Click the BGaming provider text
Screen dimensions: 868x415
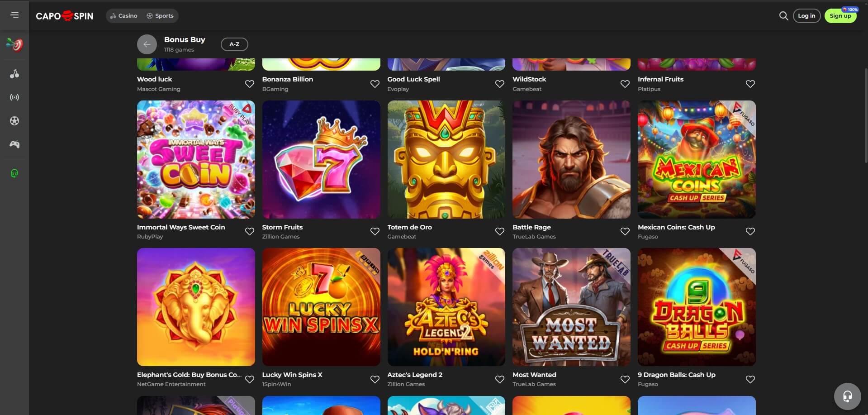click(275, 89)
